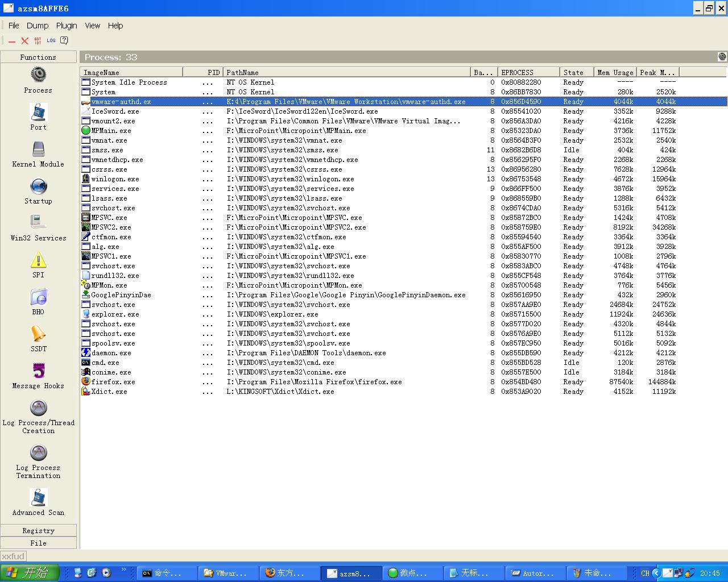Expand hidden system tray icons
This screenshot has width=728, height=582.
point(656,573)
